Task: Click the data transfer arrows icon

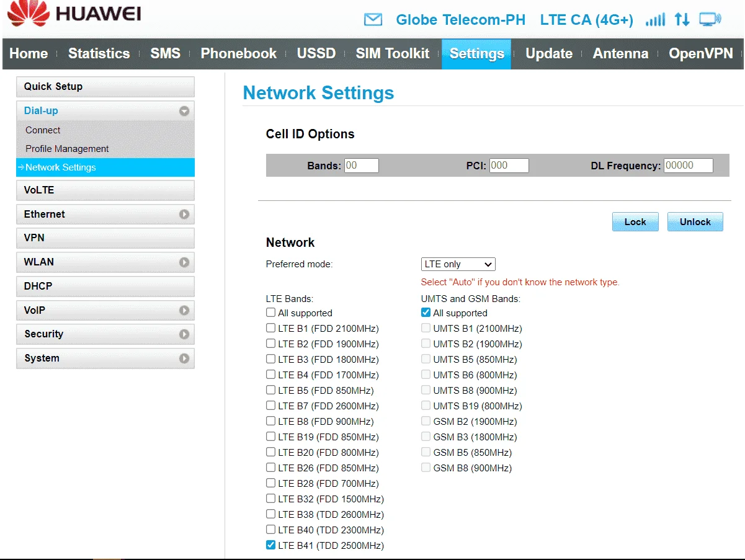Action: (682, 20)
